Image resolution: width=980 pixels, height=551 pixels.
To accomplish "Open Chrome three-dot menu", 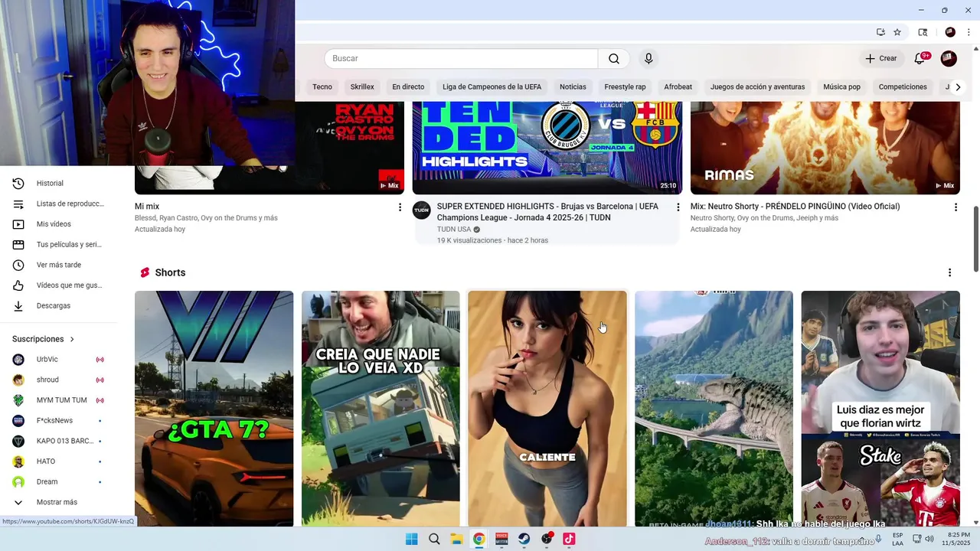I will (x=969, y=32).
